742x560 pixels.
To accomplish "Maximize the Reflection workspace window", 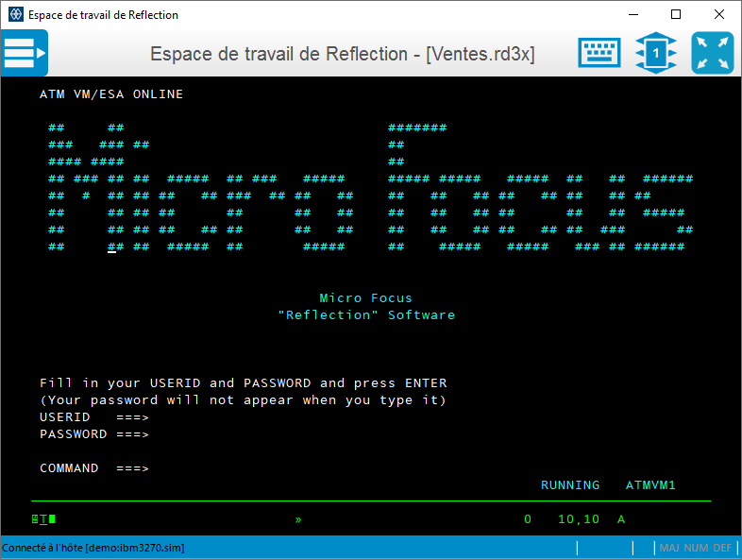I will pyautogui.click(x=676, y=15).
